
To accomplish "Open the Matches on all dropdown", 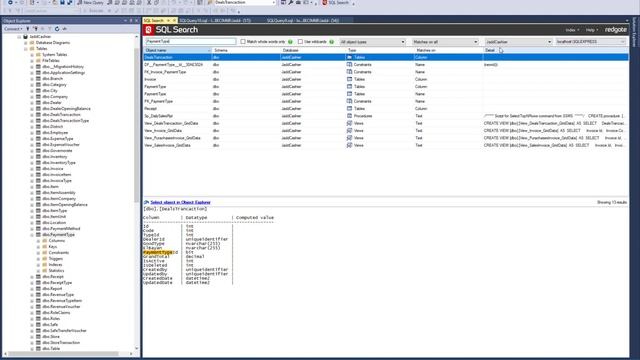I will click(444, 42).
